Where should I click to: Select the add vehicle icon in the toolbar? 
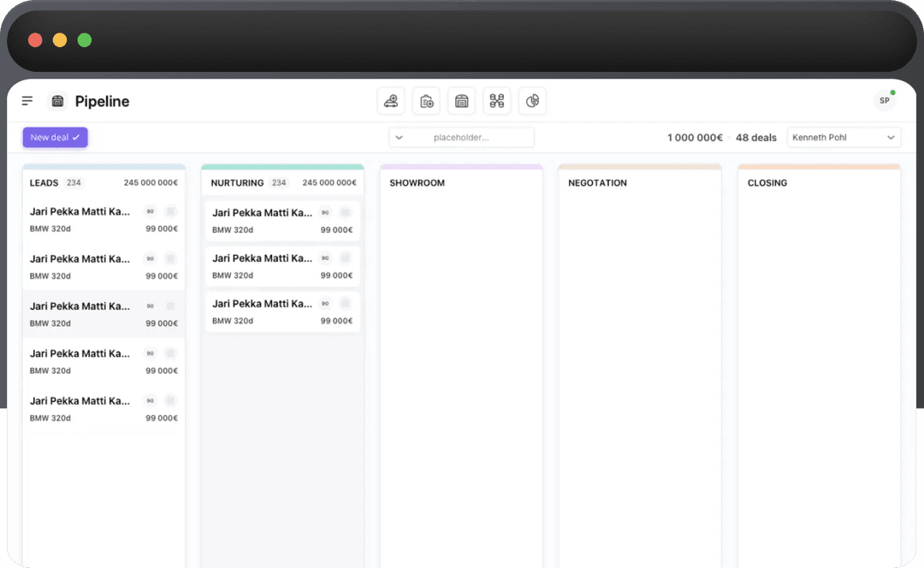pos(391,100)
